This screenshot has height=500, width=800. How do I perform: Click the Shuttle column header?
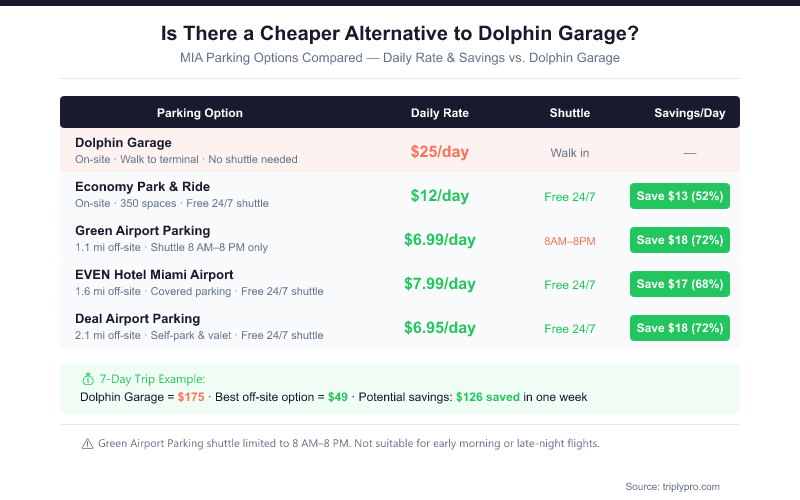(x=570, y=113)
